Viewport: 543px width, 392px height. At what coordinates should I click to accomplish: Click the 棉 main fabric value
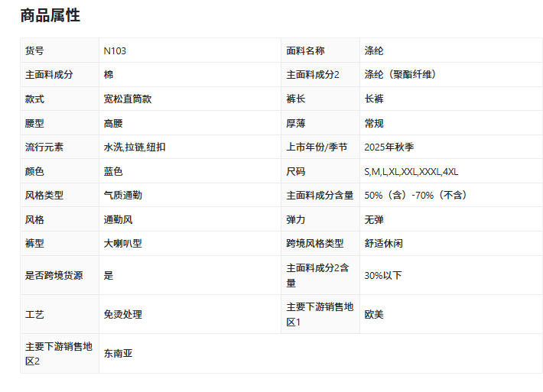coord(109,75)
